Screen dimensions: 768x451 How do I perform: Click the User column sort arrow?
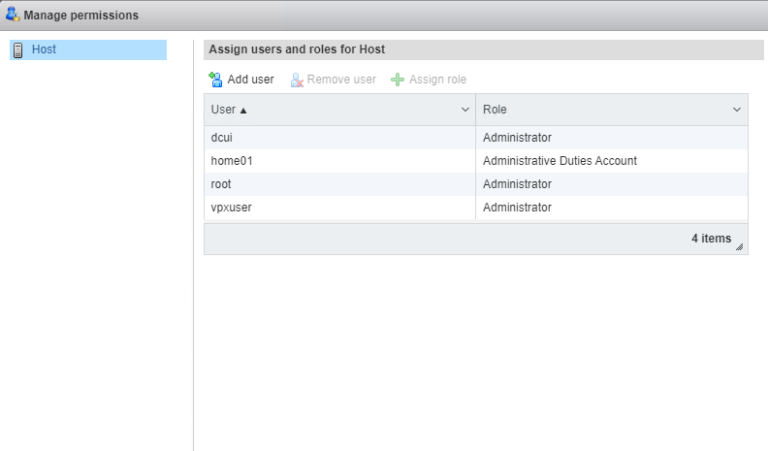[x=243, y=110]
